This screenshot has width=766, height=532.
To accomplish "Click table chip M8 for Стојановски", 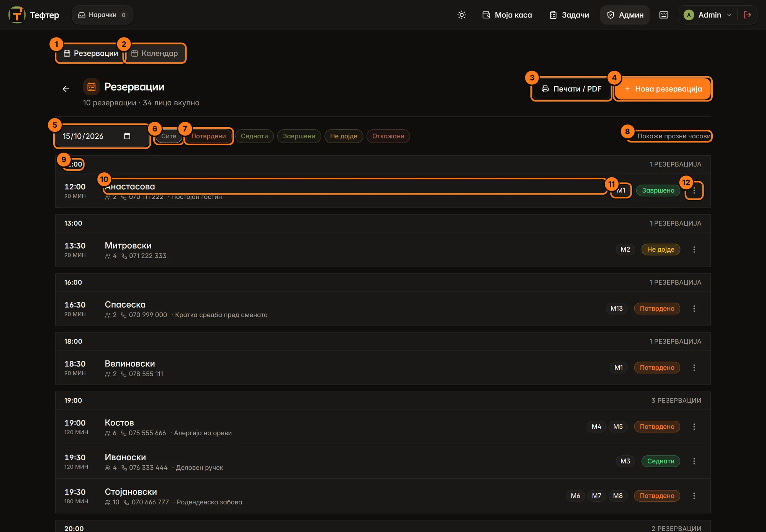I will 618,496.
